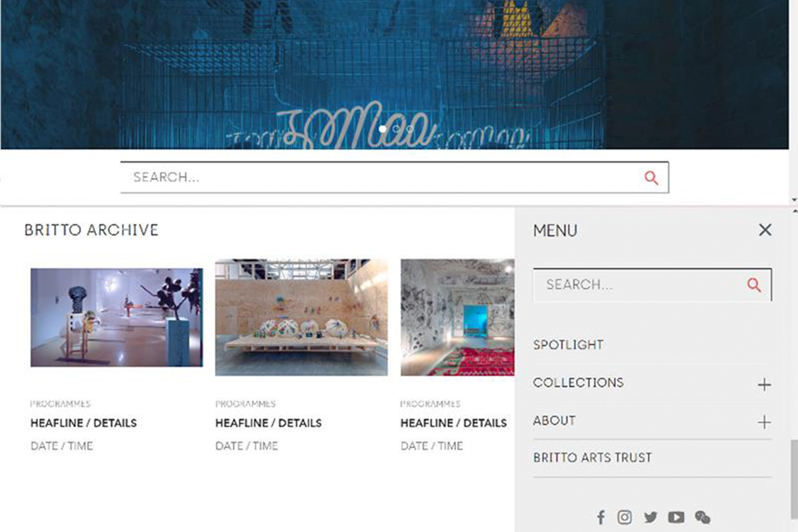Viewport: 798px width, 532px height.
Task: Open the plywood room with umbrellas thumbnail
Action: [301, 318]
